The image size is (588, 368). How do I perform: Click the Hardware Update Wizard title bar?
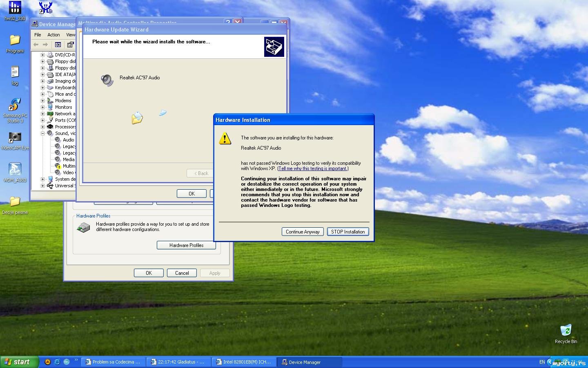[x=184, y=29]
